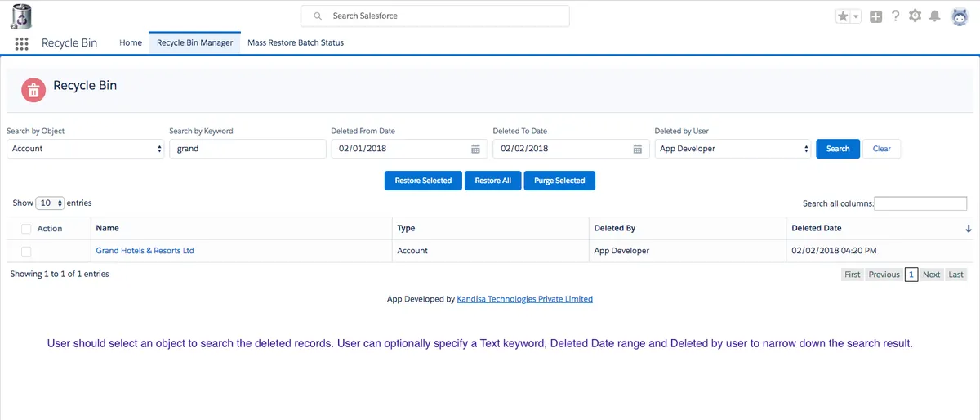Click the Search all columns box
The width and height of the screenshot is (980, 420).
pyautogui.click(x=920, y=203)
